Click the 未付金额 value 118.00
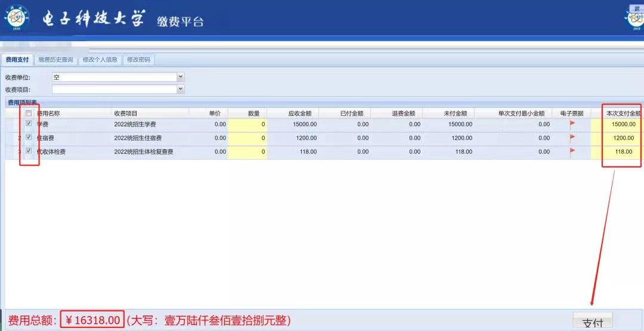The width and height of the screenshot is (644, 331). click(x=464, y=152)
